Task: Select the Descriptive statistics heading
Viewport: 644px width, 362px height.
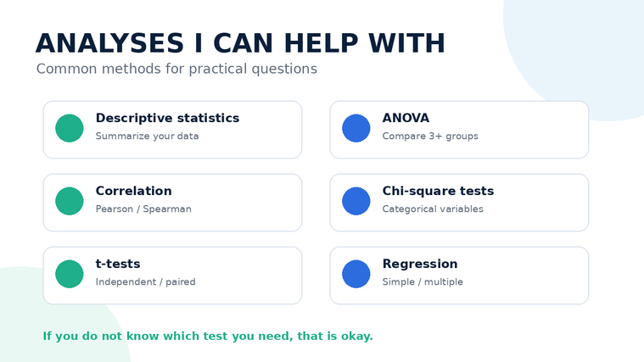Action: pos(167,118)
